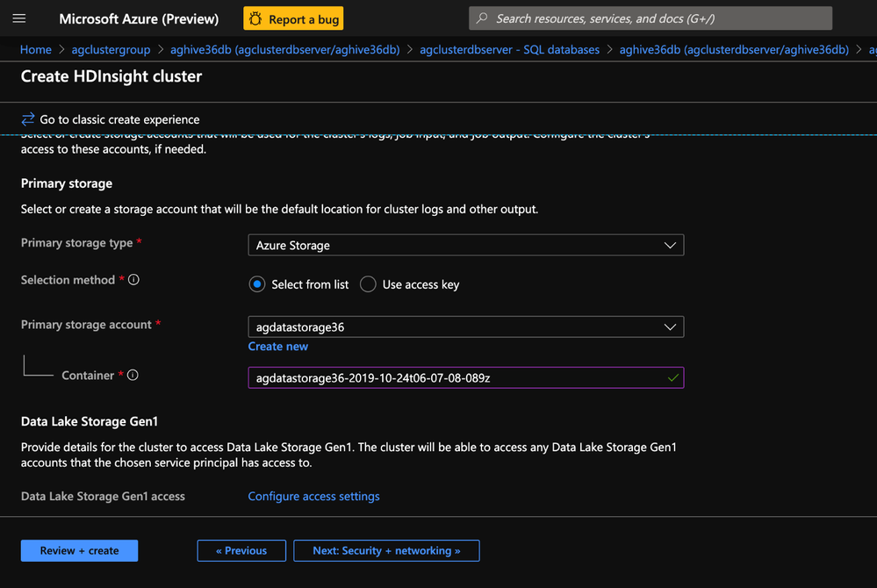
Task: Click the classic experience swap arrows icon
Action: [28, 119]
